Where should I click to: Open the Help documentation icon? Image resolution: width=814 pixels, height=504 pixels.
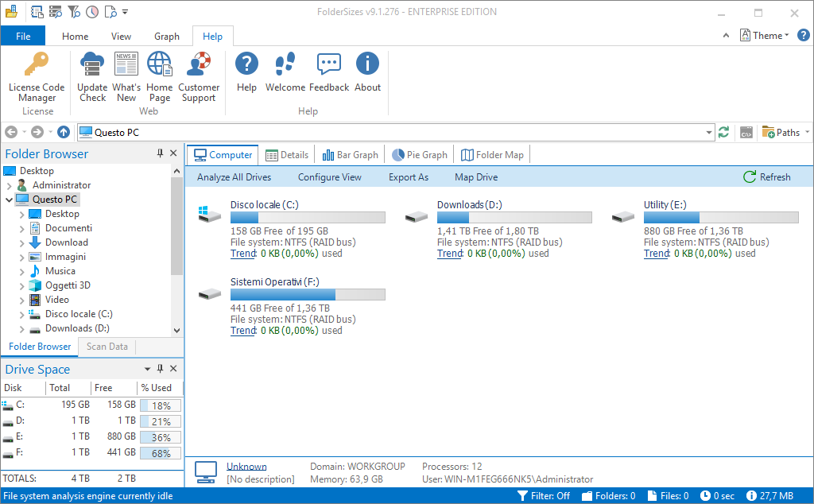coord(246,72)
